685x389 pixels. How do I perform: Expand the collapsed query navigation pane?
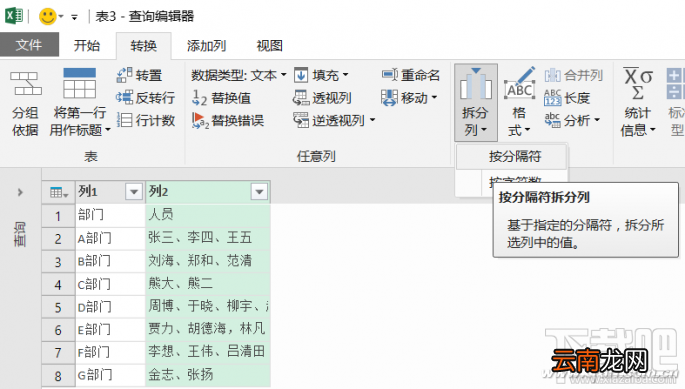20,192
